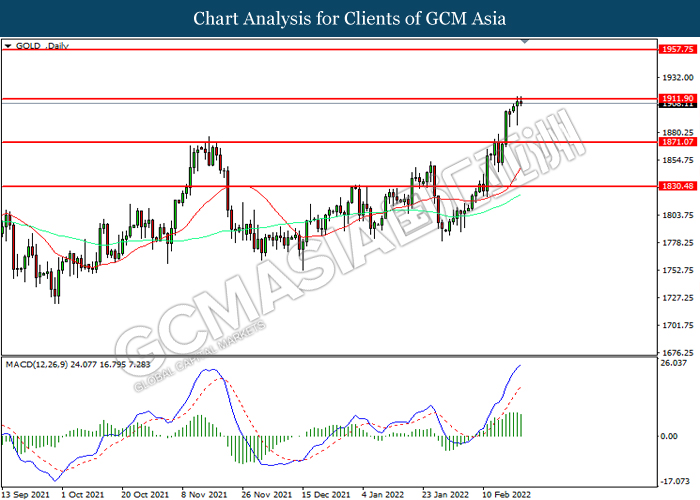Click the 1727.25 price axis value
This screenshot has height=500, width=700.
point(678,298)
